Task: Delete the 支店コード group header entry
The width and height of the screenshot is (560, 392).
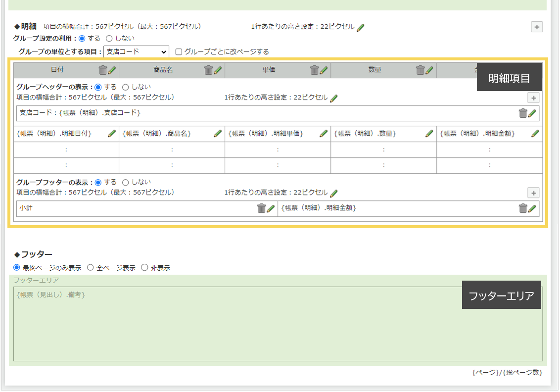Action: point(524,113)
